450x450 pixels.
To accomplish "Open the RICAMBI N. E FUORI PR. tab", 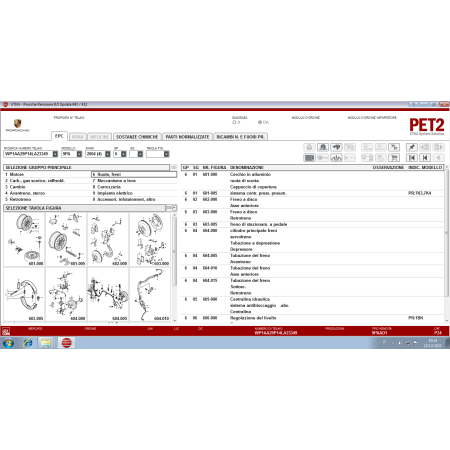I will [240, 137].
